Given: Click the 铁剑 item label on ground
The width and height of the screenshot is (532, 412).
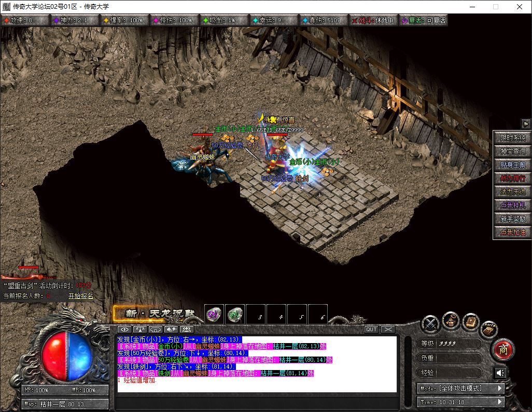Looking at the screenshot, I should click(302, 178).
